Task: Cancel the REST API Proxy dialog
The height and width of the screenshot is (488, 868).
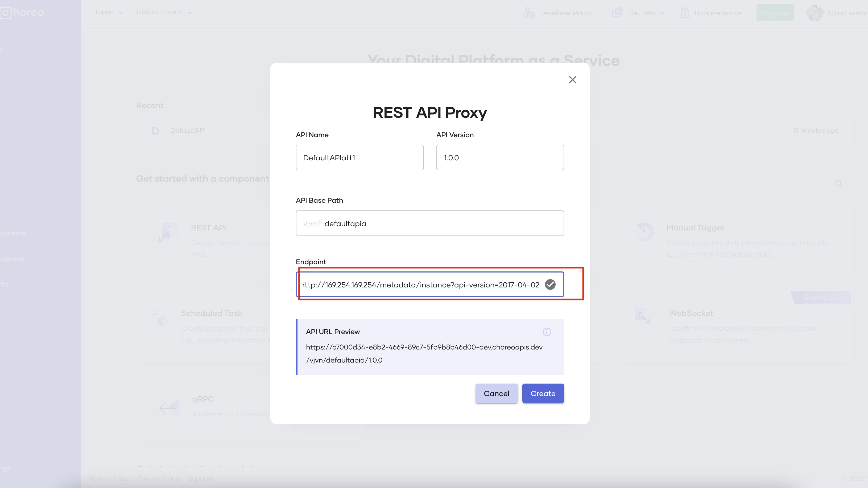Action: (x=496, y=393)
